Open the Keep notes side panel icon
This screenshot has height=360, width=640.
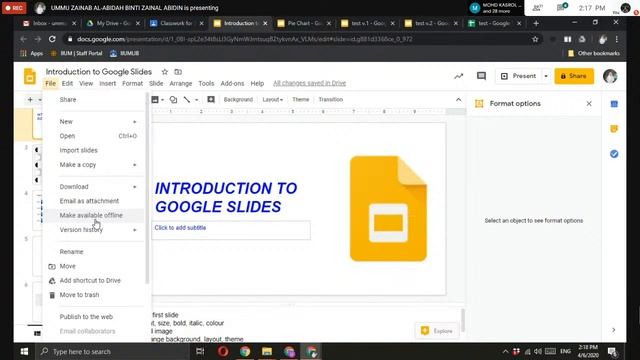[x=614, y=129]
